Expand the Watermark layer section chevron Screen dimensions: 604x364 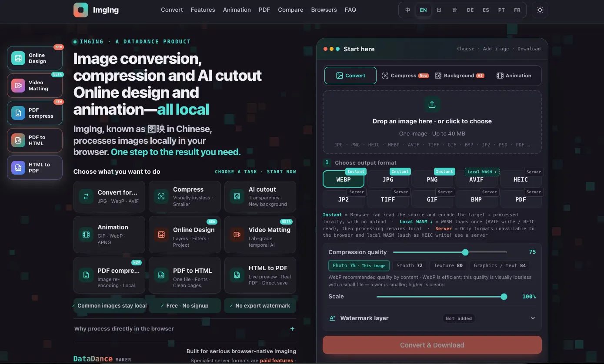coord(533,318)
